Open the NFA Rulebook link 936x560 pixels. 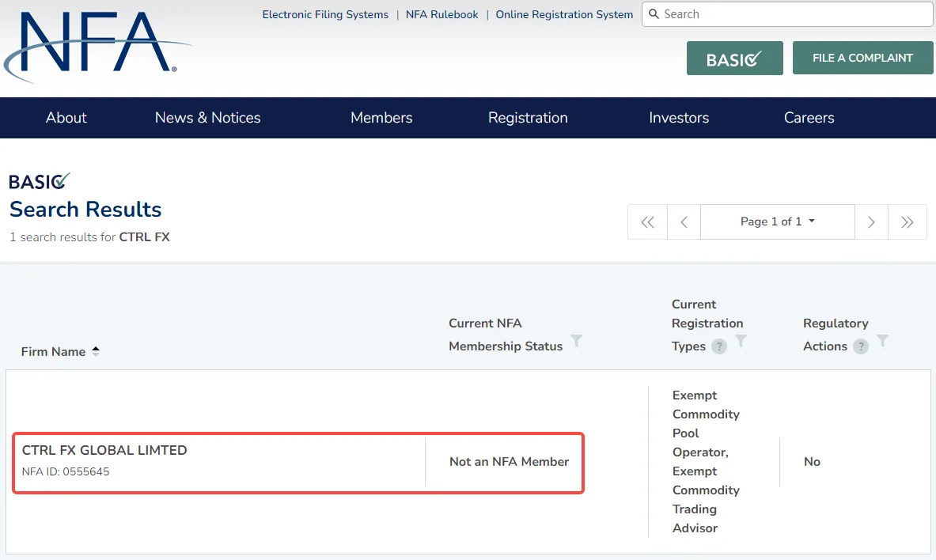pos(441,14)
